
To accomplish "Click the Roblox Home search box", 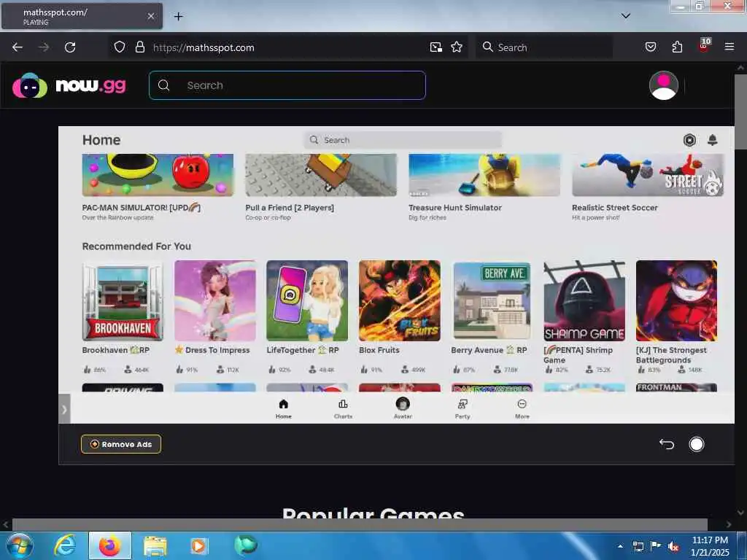I will click(x=403, y=140).
